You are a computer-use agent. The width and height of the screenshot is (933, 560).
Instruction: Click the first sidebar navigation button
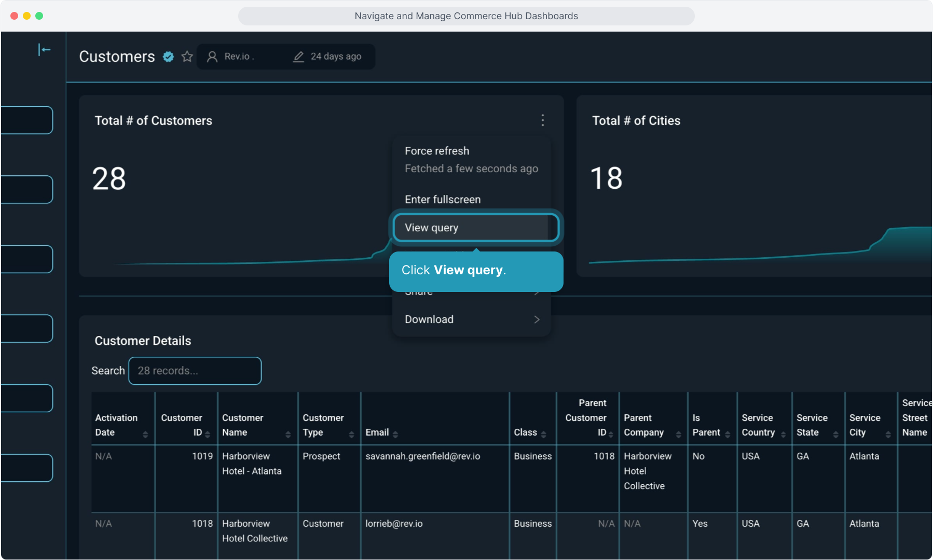(x=27, y=120)
